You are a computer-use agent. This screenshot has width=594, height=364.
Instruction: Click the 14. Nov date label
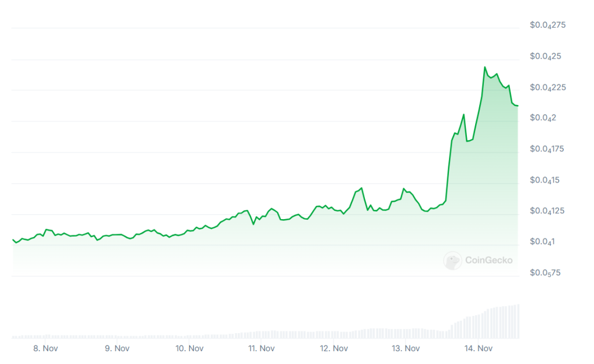point(478,348)
